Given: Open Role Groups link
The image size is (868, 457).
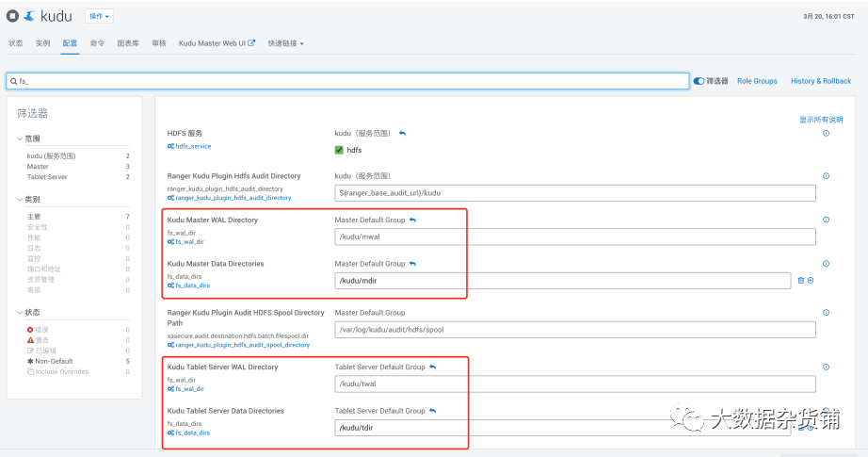Looking at the screenshot, I should [757, 81].
